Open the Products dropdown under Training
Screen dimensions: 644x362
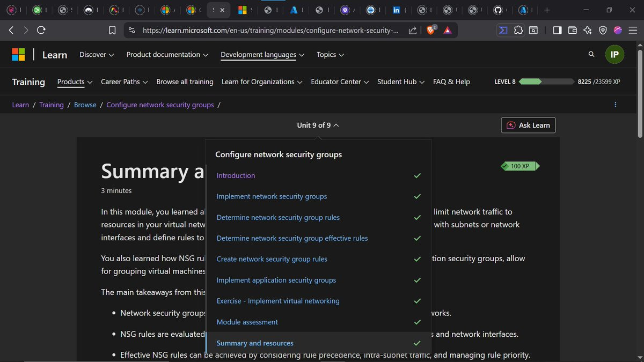(75, 82)
